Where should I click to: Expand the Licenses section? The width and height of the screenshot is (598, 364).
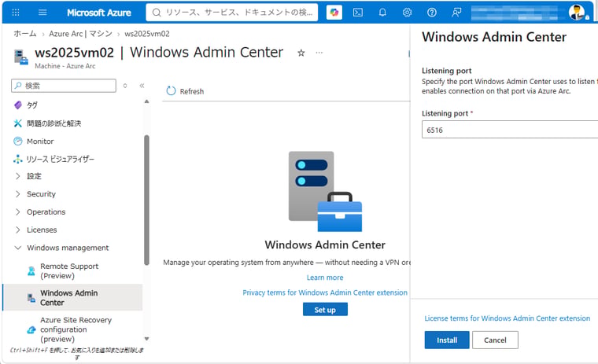(x=42, y=230)
